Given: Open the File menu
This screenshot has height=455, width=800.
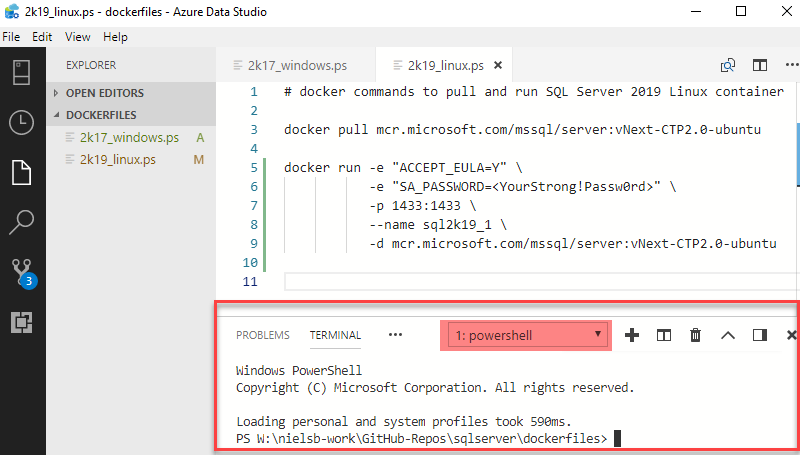Looking at the screenshot, I should point(11,37).
